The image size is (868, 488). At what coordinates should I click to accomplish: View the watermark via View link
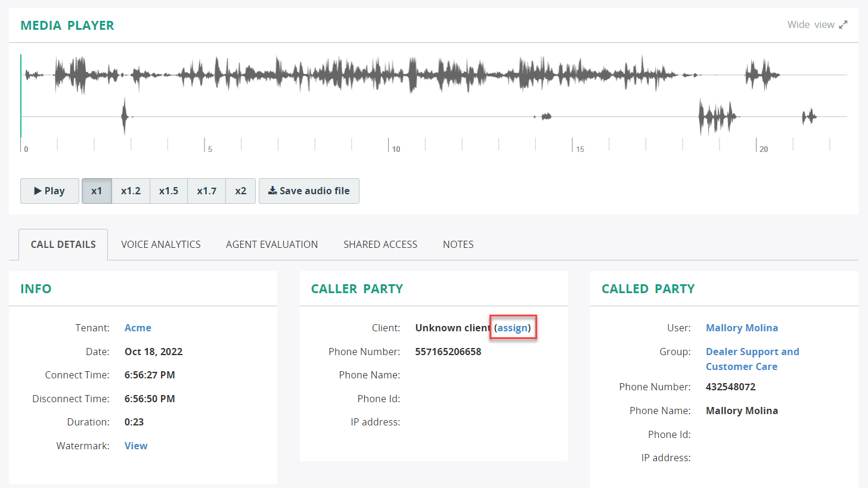136,446
